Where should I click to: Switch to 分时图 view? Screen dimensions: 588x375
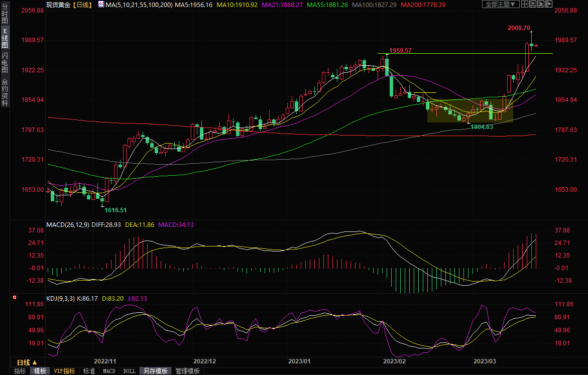5,16
